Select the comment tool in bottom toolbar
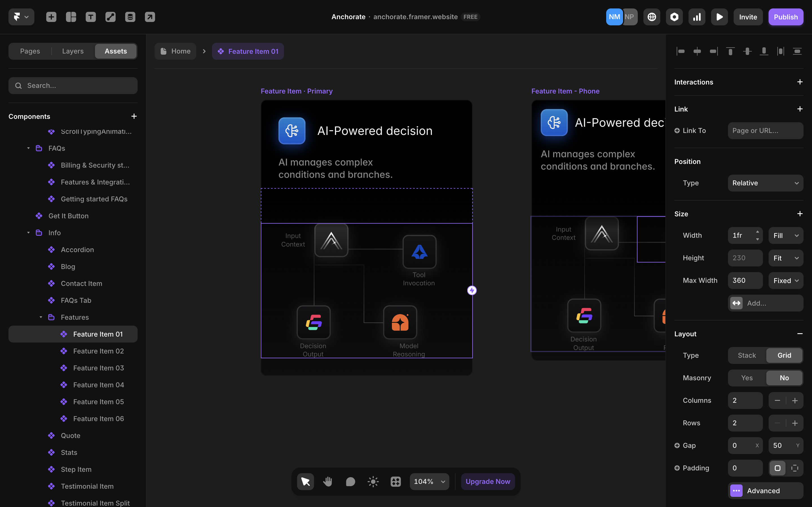The width and height of the screenshot is (812, 507). pyautogui.click(x=350, y=482)
